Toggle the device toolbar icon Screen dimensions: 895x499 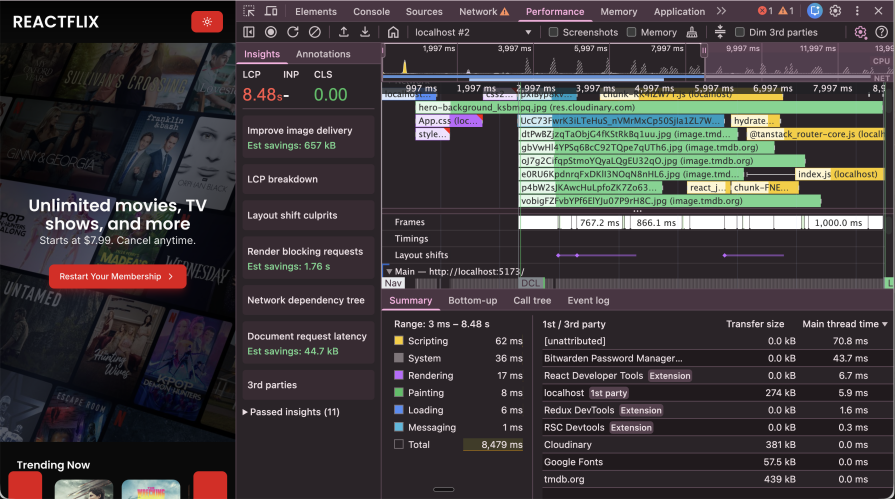(271, 11)
